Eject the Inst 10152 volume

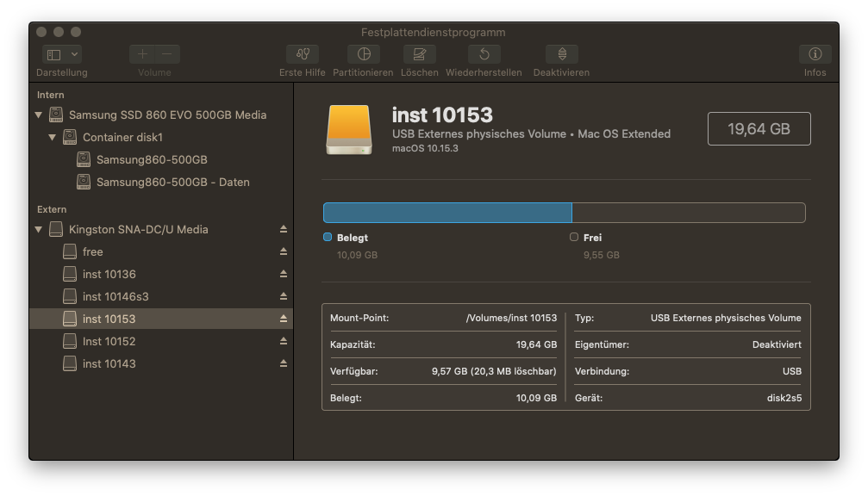tap(284, 341)
